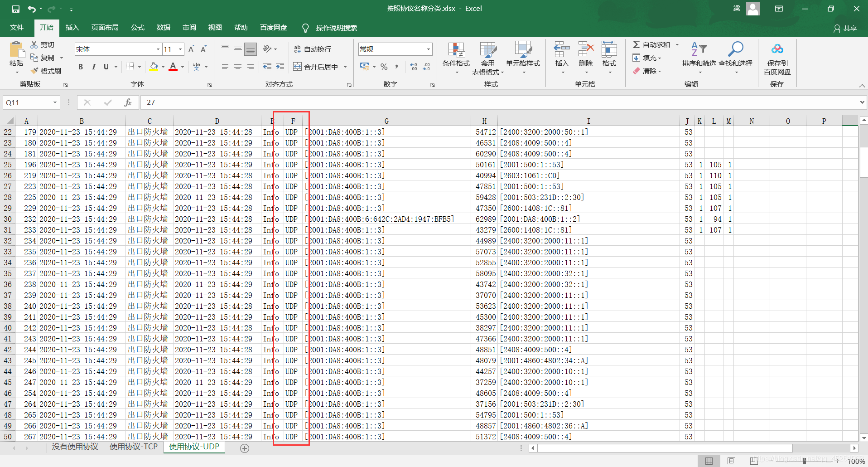The image size is (868, 467).
Task: Open the Fill (填充) dropdown
Action: point(647,58)
